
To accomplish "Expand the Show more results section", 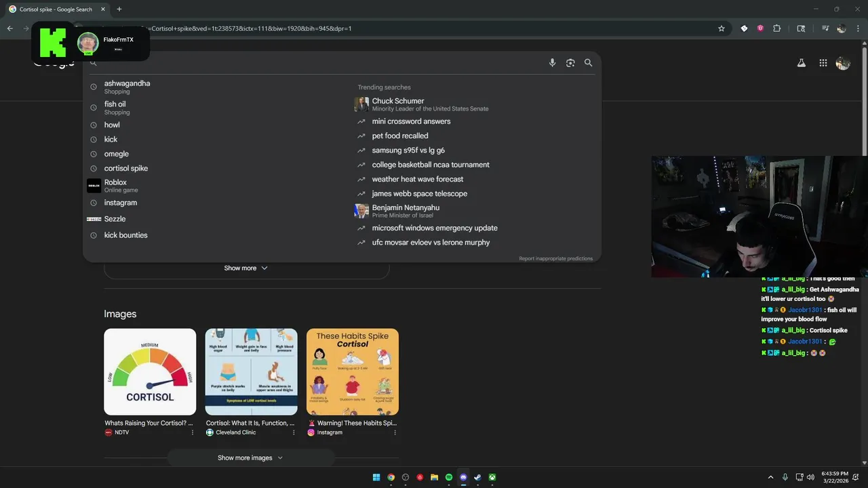I will pos(246,268).
